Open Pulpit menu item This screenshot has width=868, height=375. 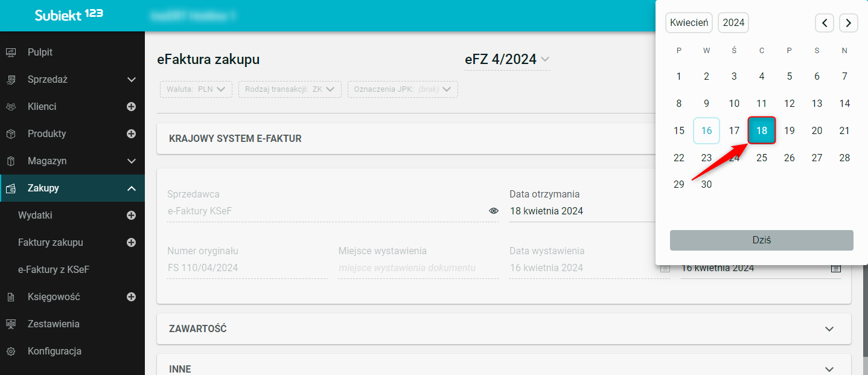click(x=40, y=53)
